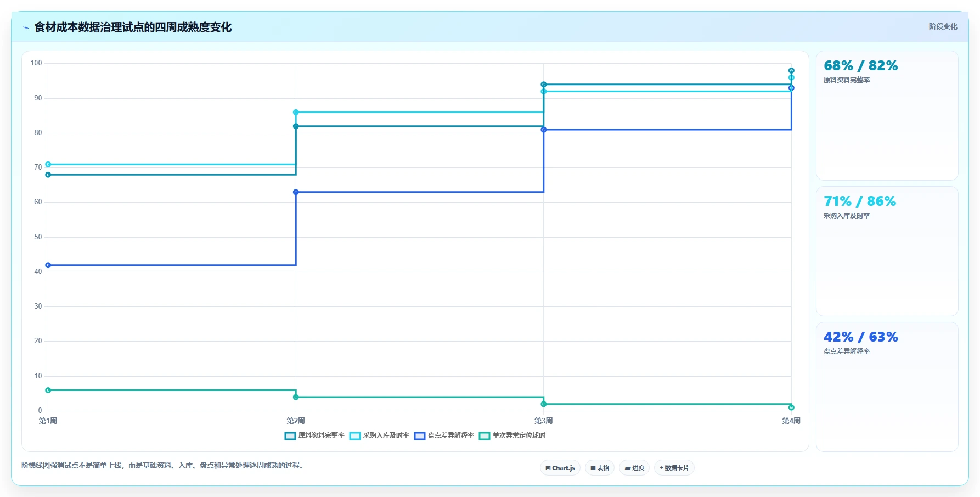Image resolution: width=980 pixels, height=497 pixels.
Task: Click the 单次异常定位耗时 point at 第3周
Action: pyautogui.click(x=544, y=404)
